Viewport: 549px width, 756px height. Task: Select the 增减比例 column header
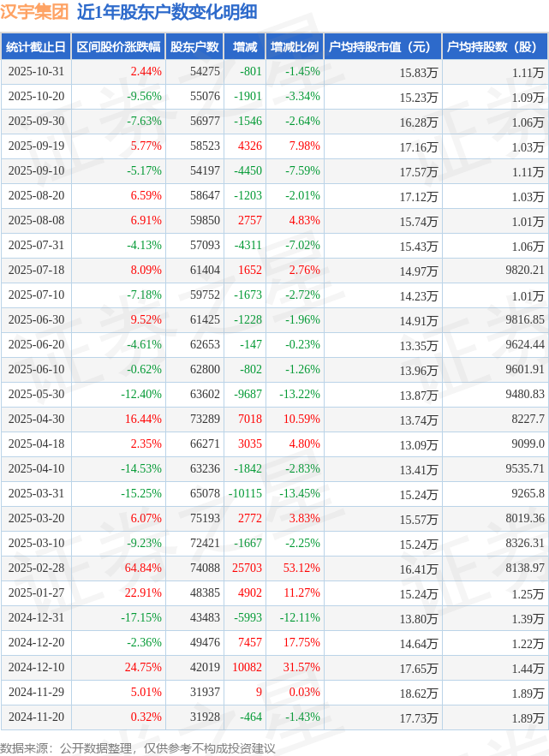294,47
